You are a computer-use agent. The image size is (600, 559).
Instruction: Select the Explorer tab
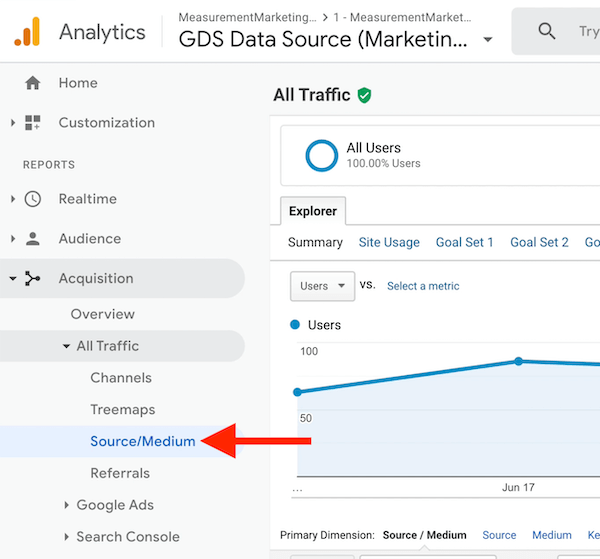(313, 211)
